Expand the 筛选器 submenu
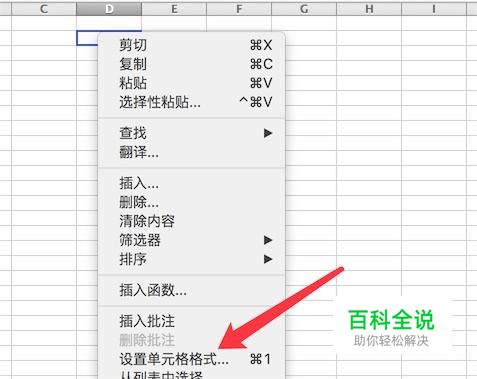The width and height of the screenshot is (477, 379). pyautogui.click(x=192, y=240)
